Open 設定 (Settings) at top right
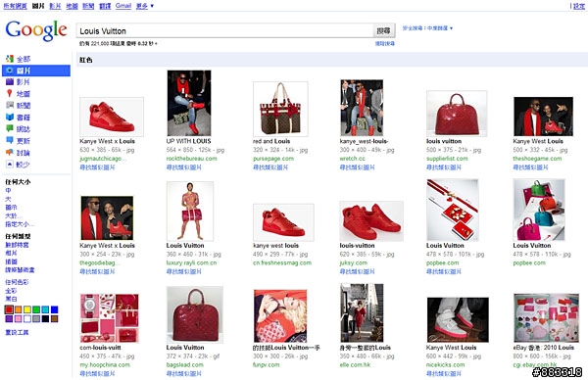This screenshot has width=588, height=380. [x=578, y=6]
